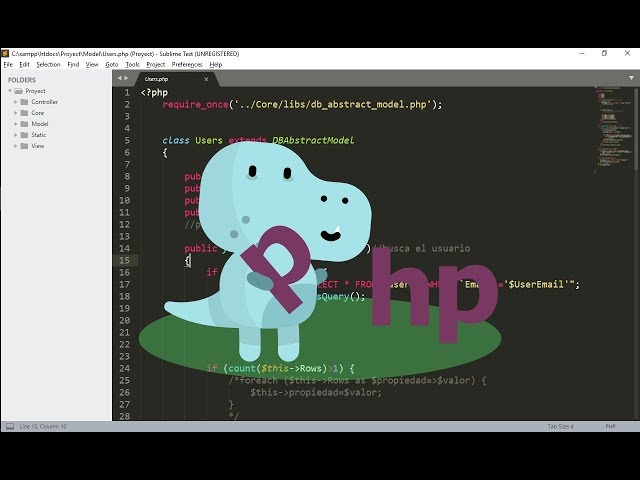Screen dimensions: 640x480
Task: Change Tab Size 4 setting
Action: pos(560,426)
